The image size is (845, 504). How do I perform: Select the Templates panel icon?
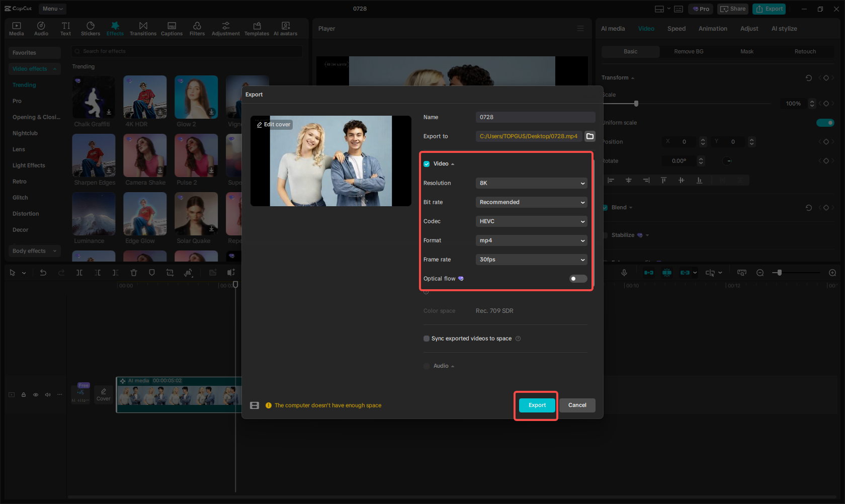click(x=257, y=28)
